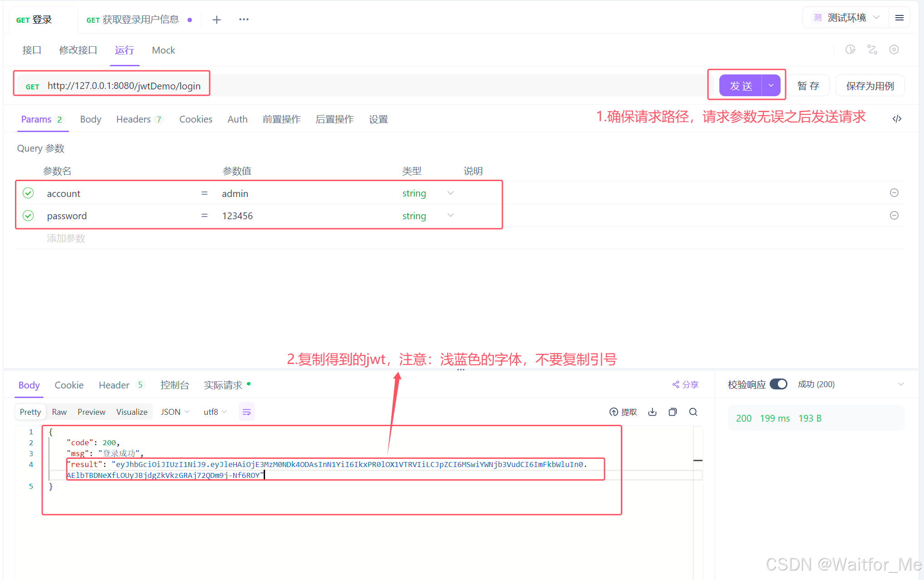924x580 pixels.
Task: Remove the password parameter row
Action: [894, 216]
